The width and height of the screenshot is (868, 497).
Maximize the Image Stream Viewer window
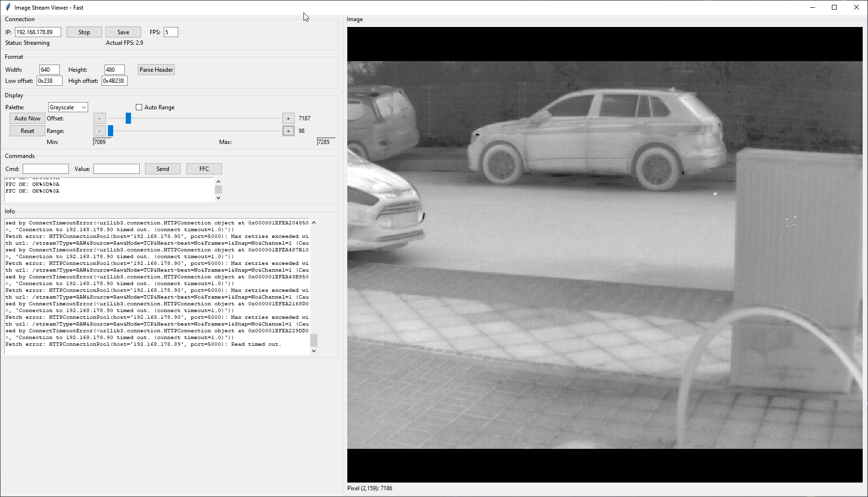(834, 7)
